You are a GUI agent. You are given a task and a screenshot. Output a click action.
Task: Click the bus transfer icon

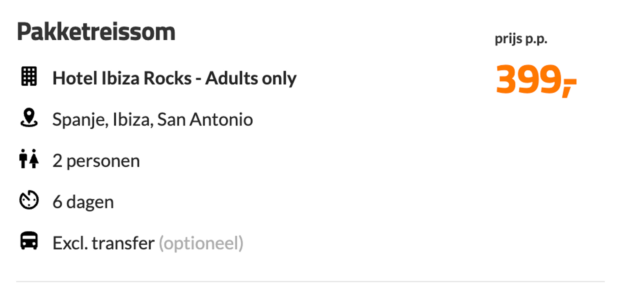coord(29,241)
